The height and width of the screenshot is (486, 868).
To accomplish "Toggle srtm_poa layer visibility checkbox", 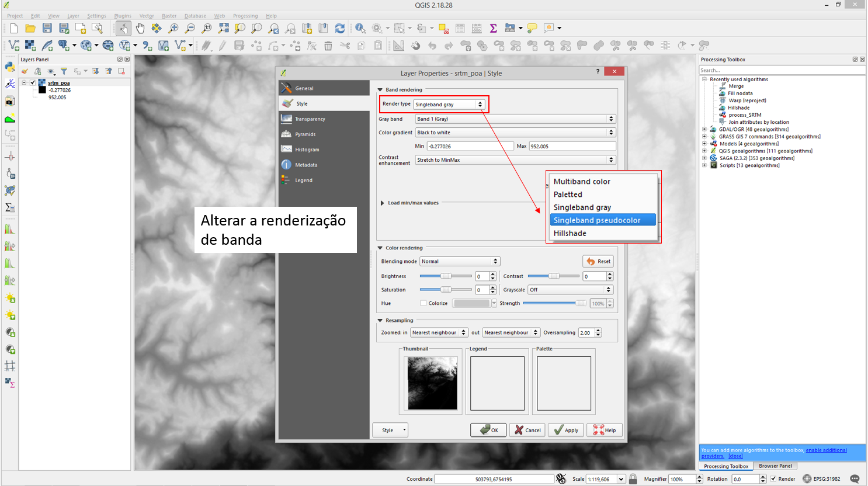I will (x=33, y=83).
